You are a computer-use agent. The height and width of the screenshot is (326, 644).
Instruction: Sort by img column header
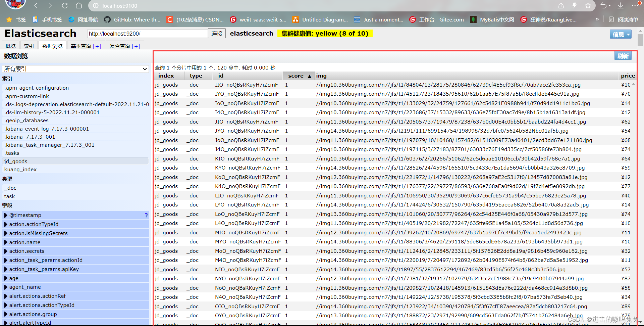[467, 76]
